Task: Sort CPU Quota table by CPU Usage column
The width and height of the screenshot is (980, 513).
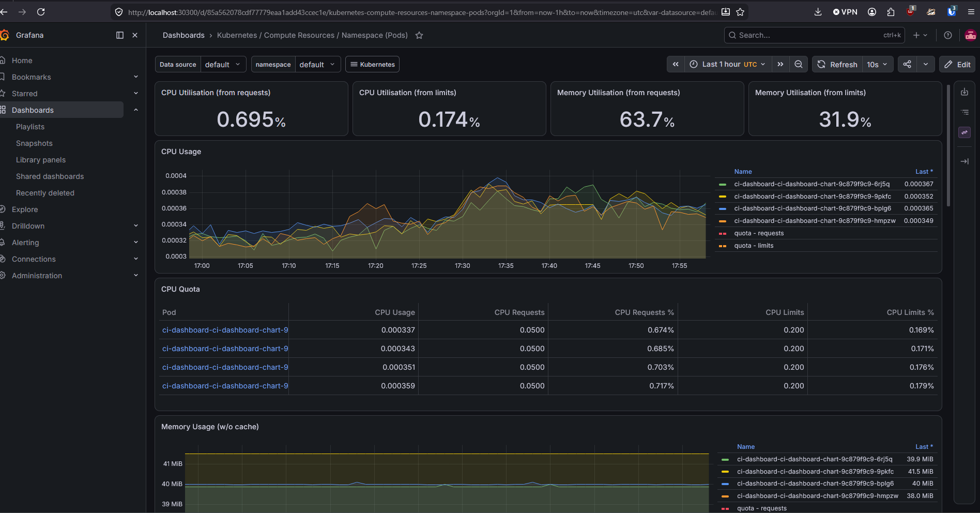Action: (x=395, y=312)
